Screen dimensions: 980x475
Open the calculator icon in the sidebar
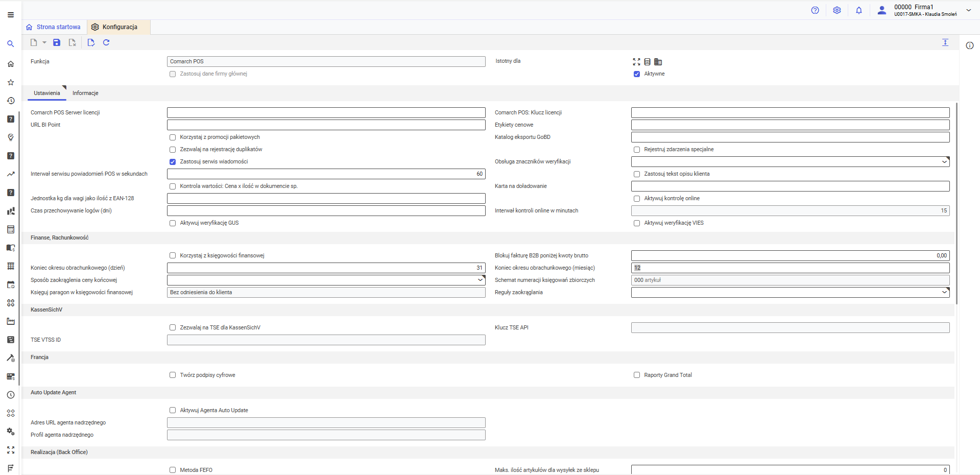click(x=11, y=229)
